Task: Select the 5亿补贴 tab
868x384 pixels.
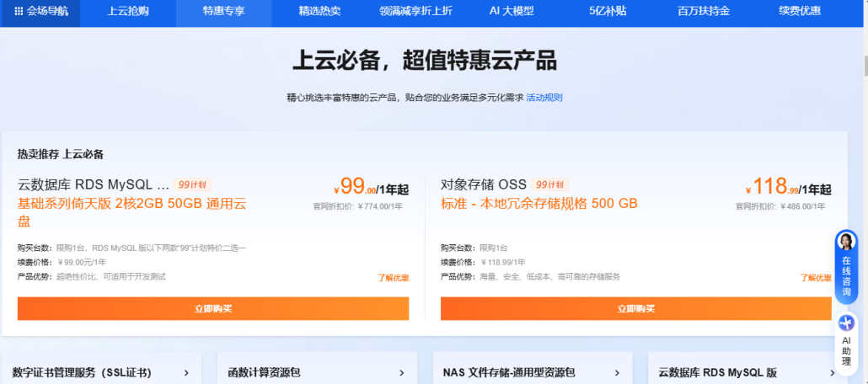Action: tap(608, 11)
